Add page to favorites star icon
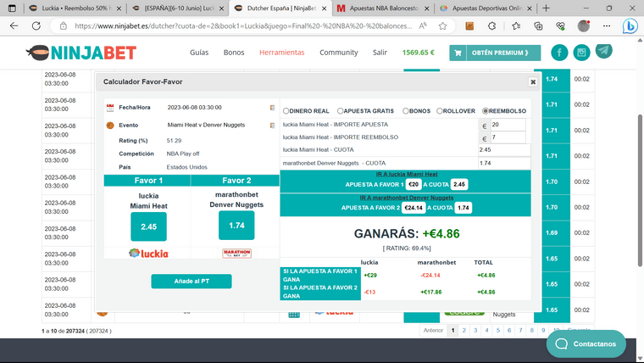 pos(442,26)
